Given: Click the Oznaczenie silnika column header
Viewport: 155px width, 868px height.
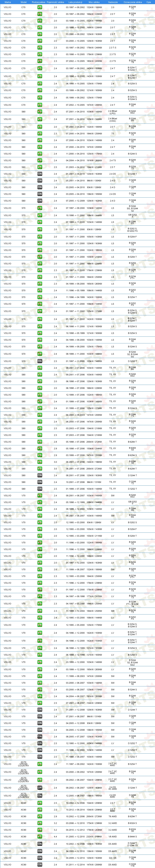Looking at the screenshot, I should [133, 2].
